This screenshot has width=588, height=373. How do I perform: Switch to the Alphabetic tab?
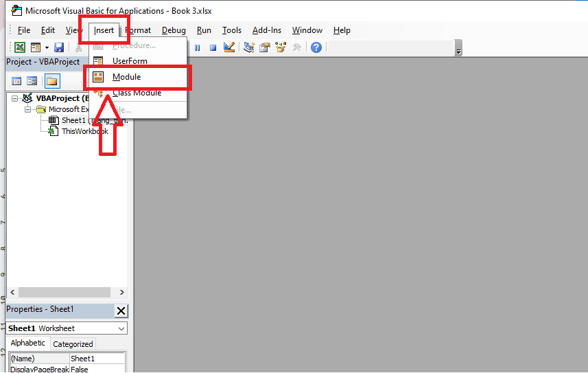click(27, 343)
